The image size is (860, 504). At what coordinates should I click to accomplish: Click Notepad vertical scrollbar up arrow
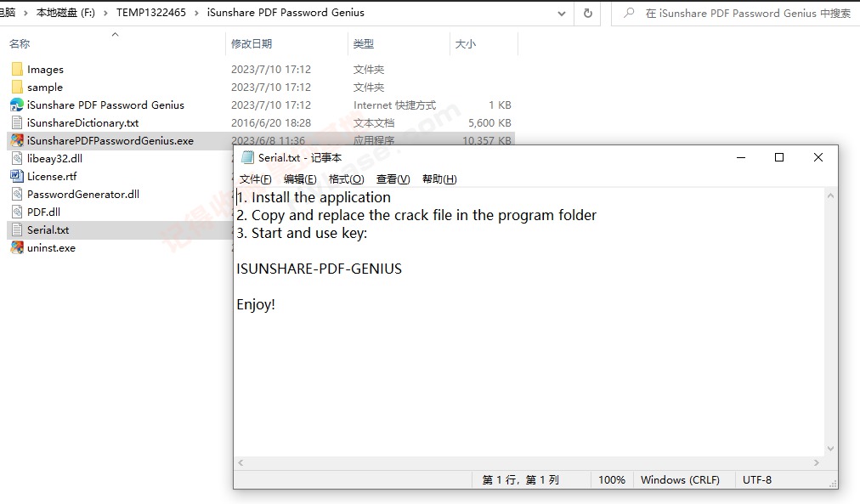[830, 195]
